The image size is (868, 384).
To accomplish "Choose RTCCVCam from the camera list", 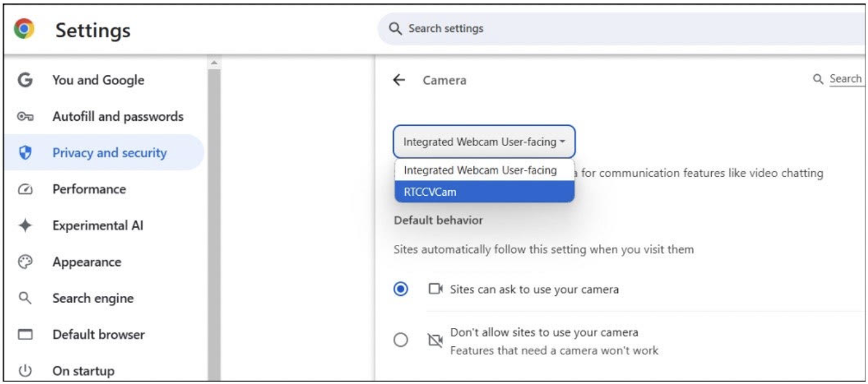I will [x=484, y=192].
